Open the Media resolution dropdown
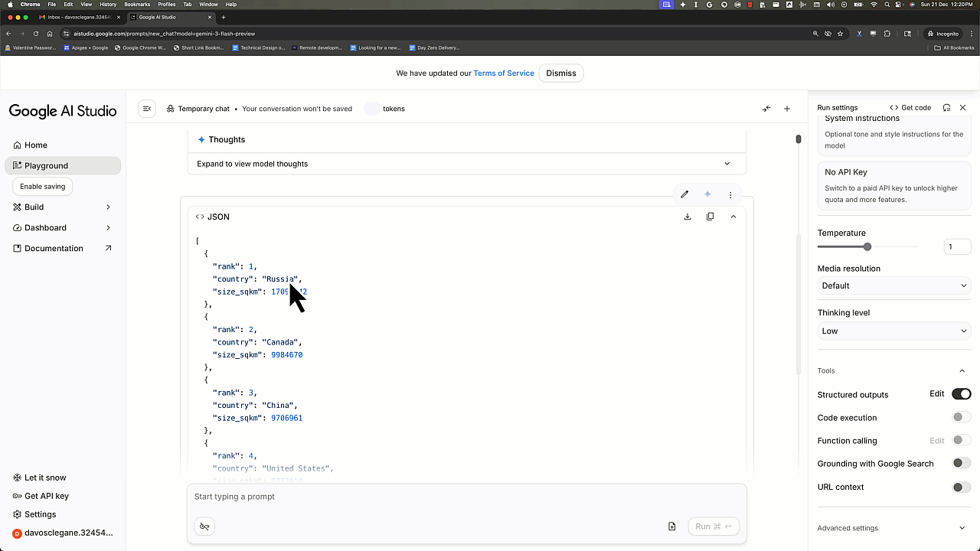The height and width of the screenshot is (551, 980). pyautogui.click(x=894, y=285)
